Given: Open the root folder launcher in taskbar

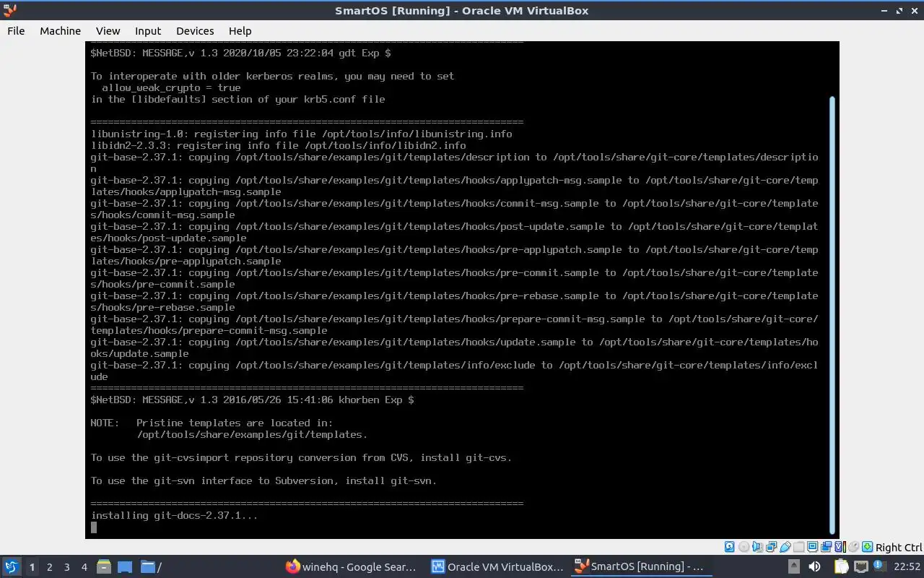Looking at the screenshot, I should click(151, 567).
